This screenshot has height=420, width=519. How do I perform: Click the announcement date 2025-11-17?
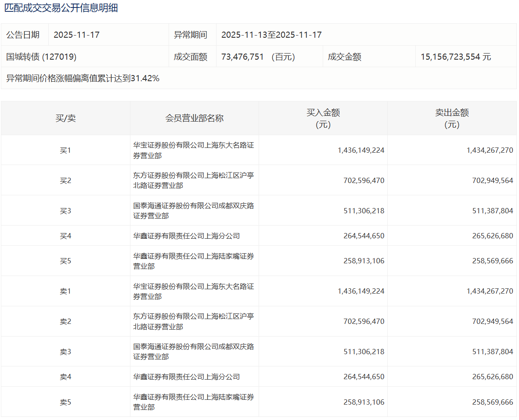click(x=76, y=35)
